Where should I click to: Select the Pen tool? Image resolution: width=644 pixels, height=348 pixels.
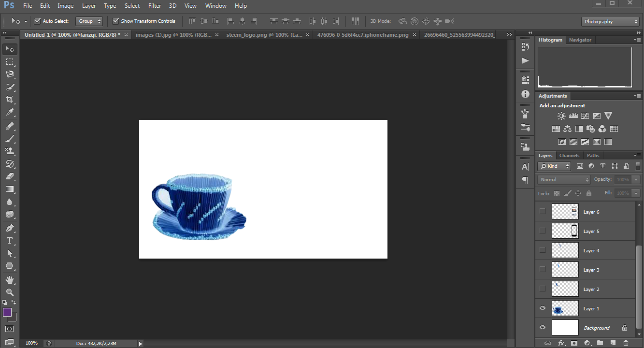point(10,228)
